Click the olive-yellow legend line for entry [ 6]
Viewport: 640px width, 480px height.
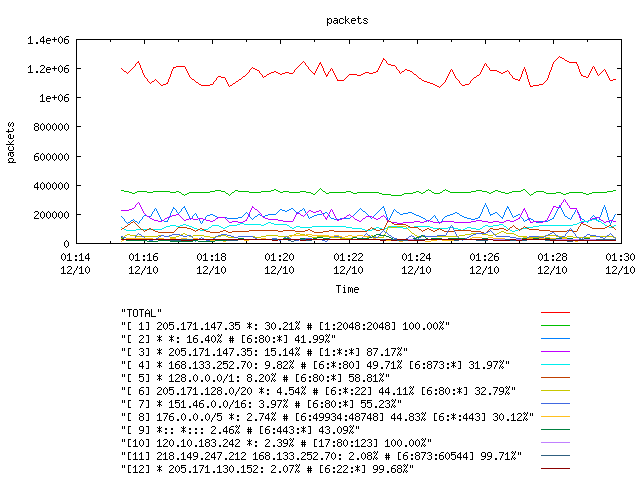click(x=556, y=391)
